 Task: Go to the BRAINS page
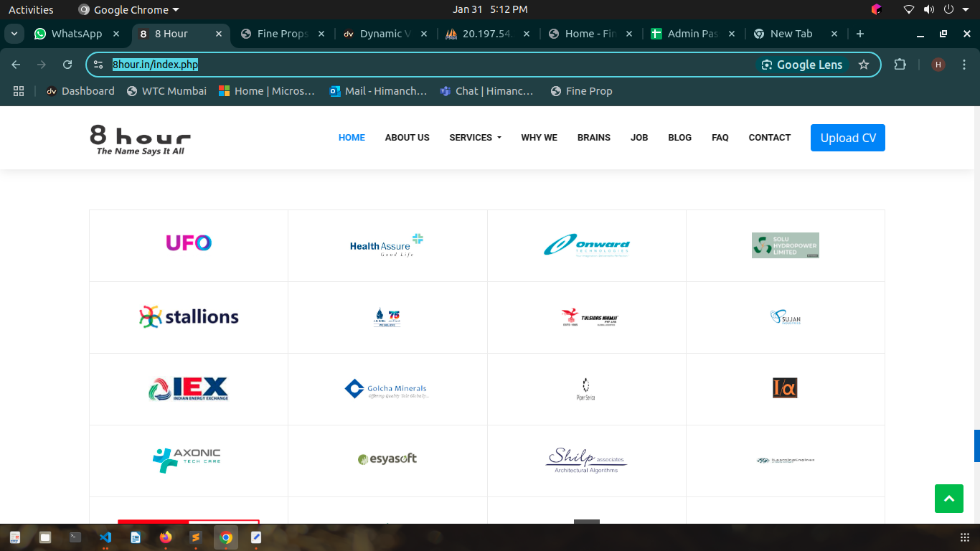coord(594,138)
